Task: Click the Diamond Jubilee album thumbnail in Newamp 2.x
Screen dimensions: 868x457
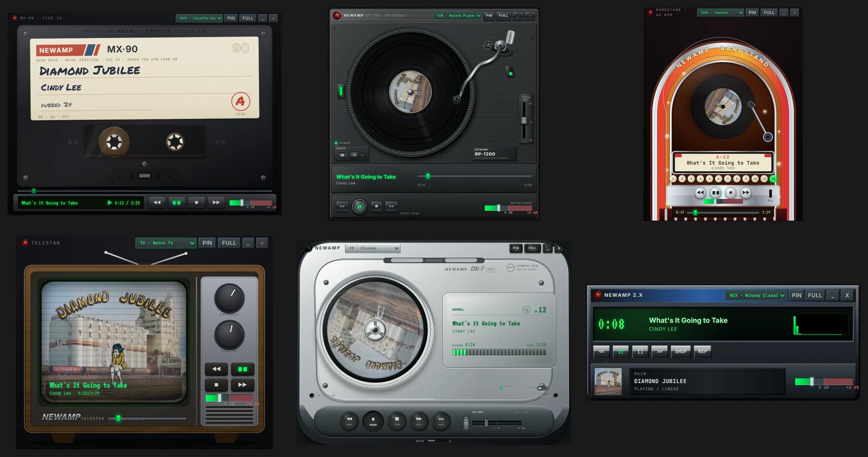Action: (608, 381)
